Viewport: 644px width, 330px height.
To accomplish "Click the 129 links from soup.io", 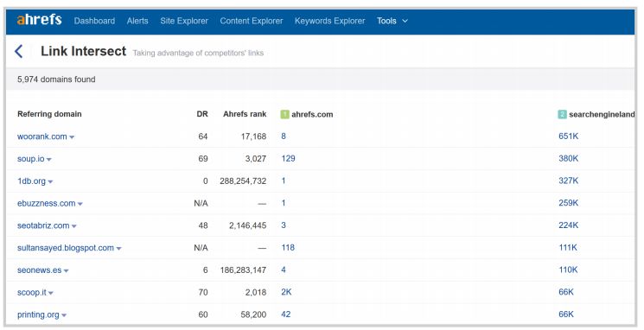I will pos(288,158).
